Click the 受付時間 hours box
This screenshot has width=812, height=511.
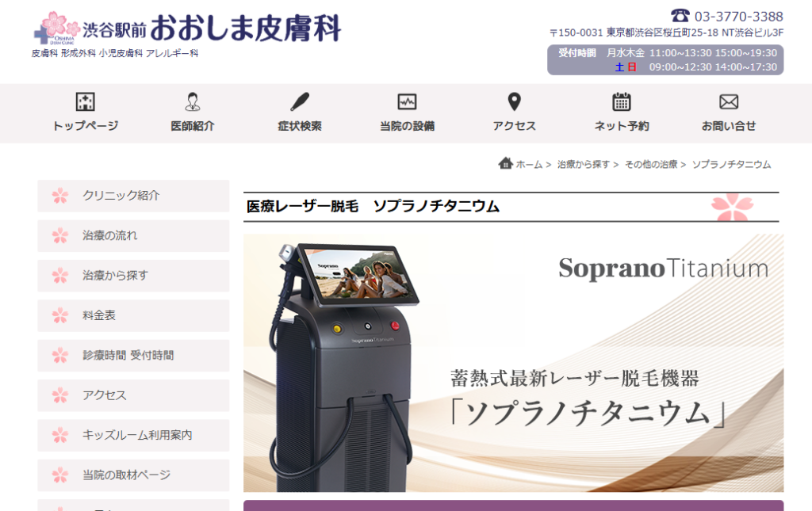(665, 60)
